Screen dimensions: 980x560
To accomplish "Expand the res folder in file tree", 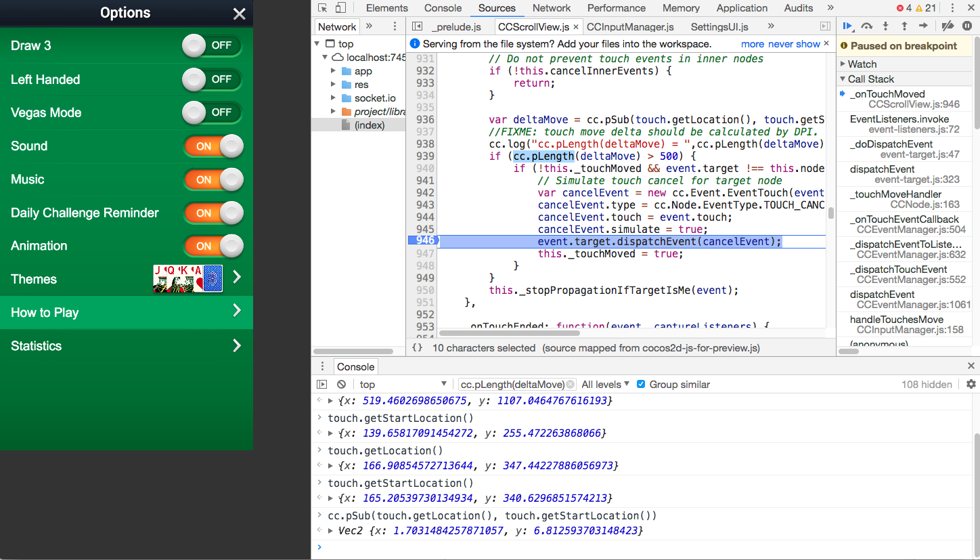I will tap(334, 85).
